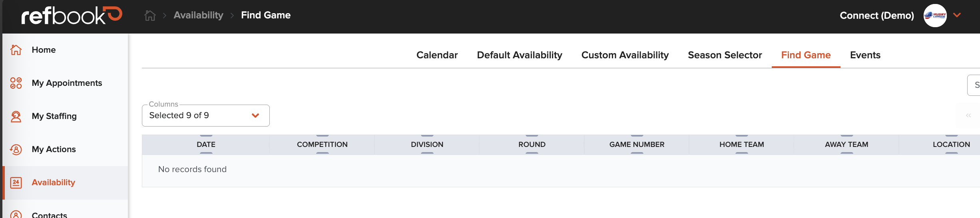Click the Rugby League profile avatar
980x218 pixels.
935,16
